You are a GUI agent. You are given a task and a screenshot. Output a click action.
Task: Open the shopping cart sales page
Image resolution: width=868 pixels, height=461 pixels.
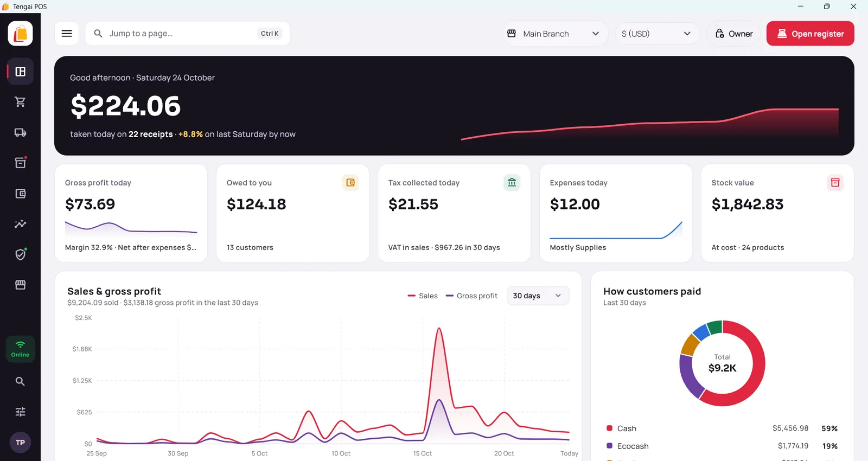point(20,102)
